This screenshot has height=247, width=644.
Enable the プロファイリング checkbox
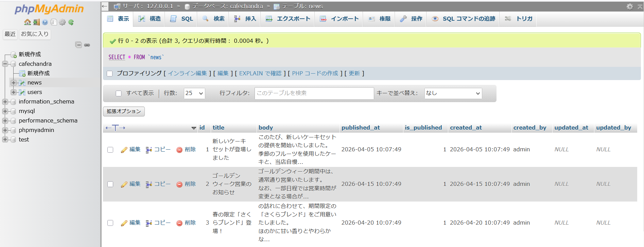pyautogui.click(x=109, y=74)
